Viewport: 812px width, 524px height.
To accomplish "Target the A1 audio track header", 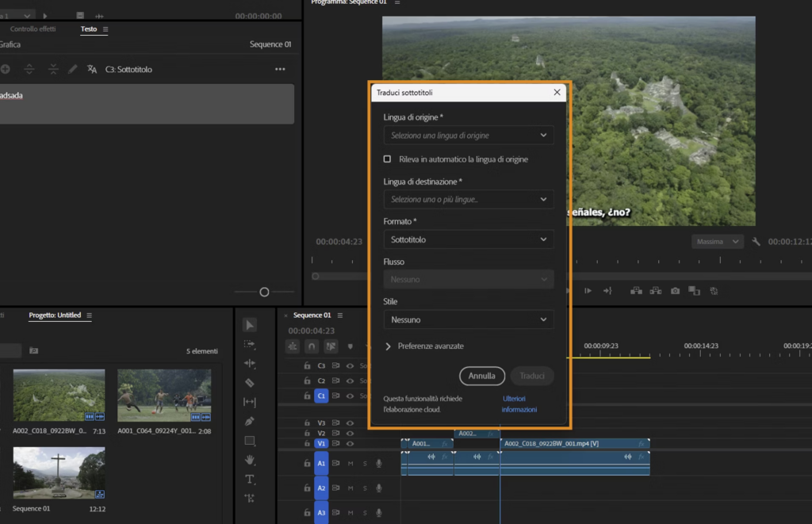I will [321, 464].
